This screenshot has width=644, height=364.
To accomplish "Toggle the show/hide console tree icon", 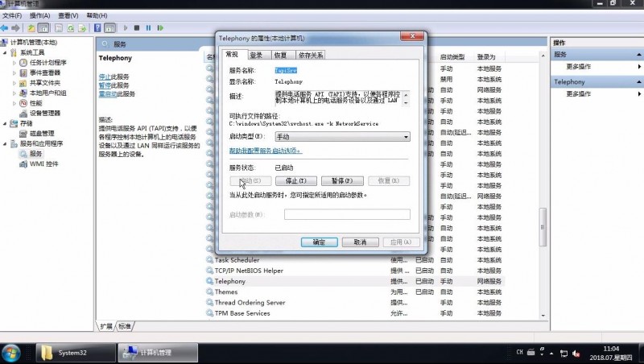I will coord(43,28).
